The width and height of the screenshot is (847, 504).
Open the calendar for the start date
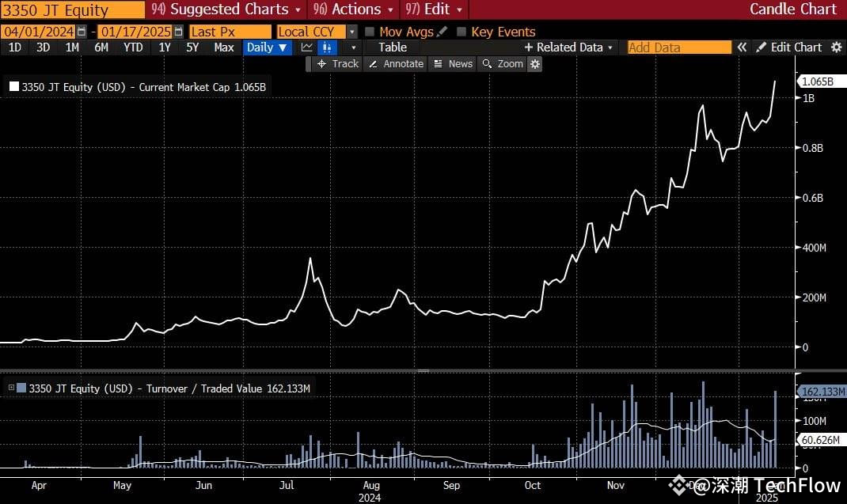pos(82,31)
